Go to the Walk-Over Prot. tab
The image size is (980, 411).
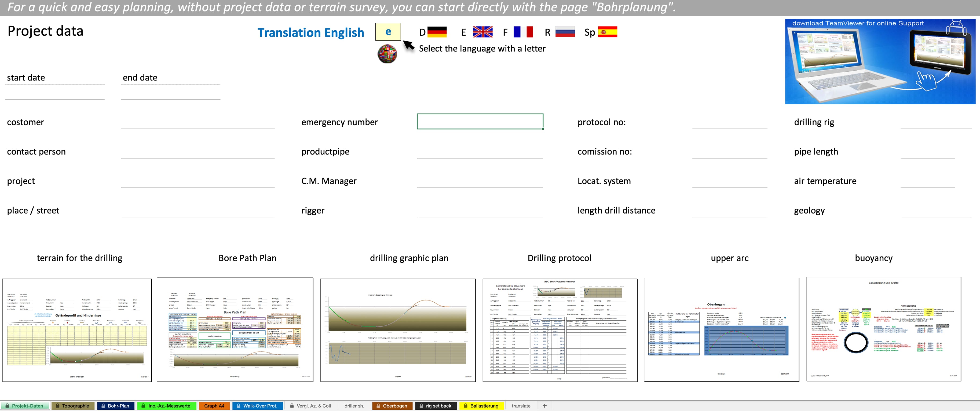click(257, 406)
